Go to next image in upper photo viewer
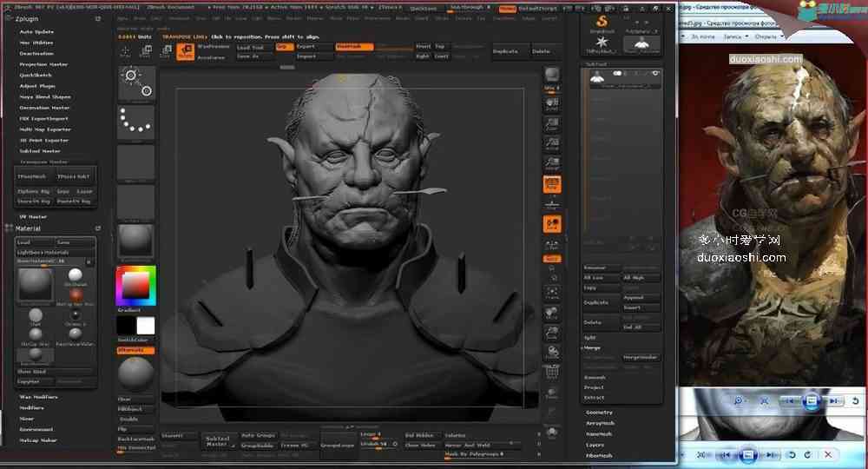The width and height of the screenshot is (868, 469). (834, 400)
